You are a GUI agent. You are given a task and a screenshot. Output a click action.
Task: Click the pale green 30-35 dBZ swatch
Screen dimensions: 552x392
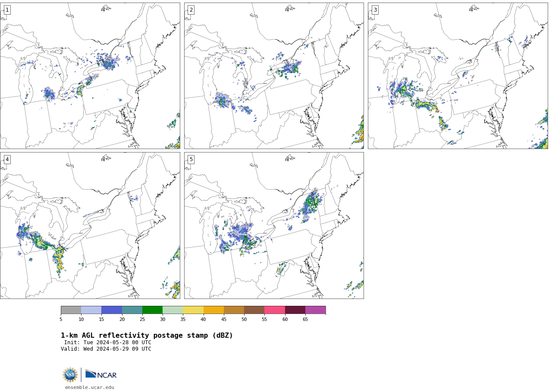(172, 310)
